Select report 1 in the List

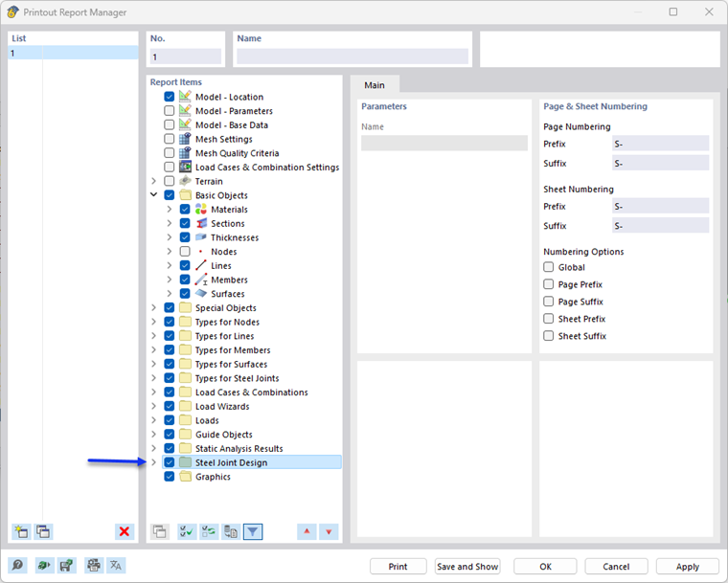coord(73,53)
